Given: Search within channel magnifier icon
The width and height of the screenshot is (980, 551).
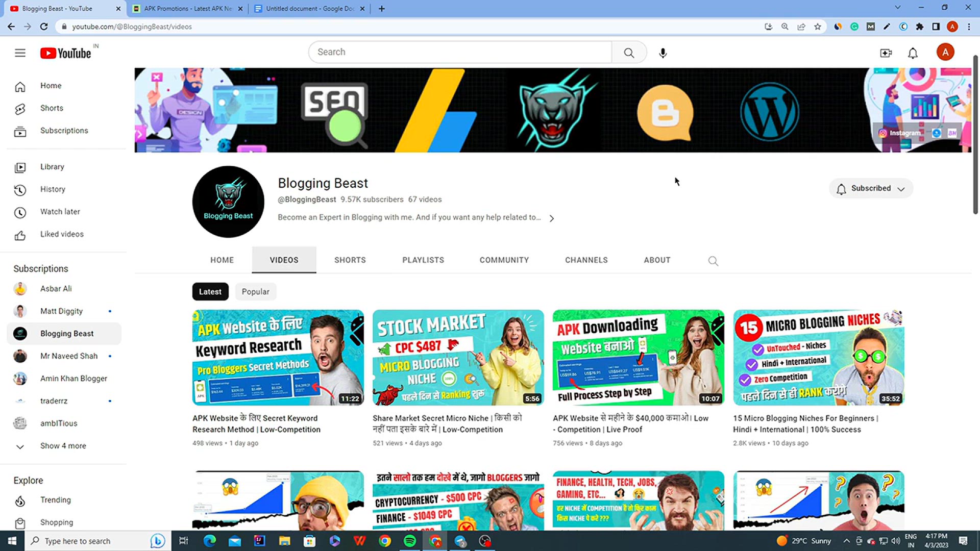Looking at the screenshot, I should (x=713, y=261).
